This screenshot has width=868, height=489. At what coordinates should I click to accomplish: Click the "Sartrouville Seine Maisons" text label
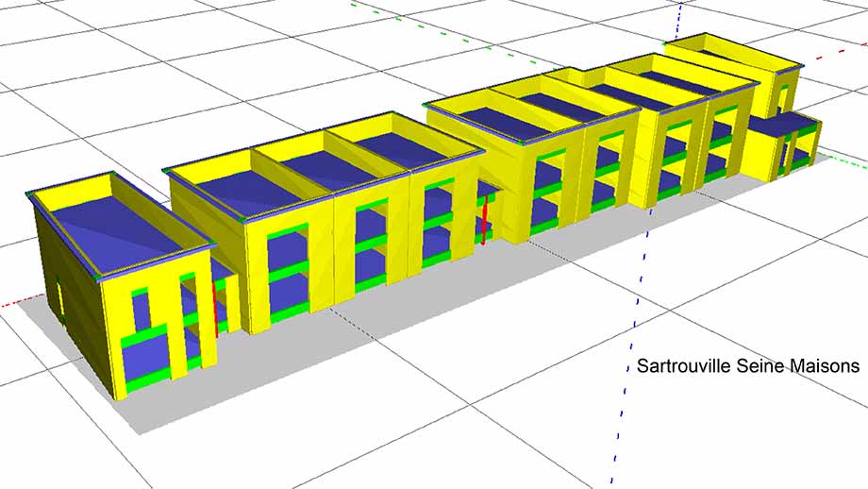tap(747, 365)
